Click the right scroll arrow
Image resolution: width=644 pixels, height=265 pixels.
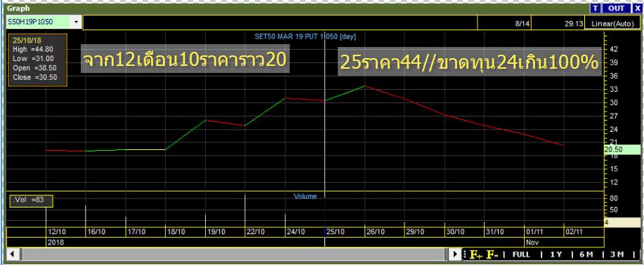(455, 254)
